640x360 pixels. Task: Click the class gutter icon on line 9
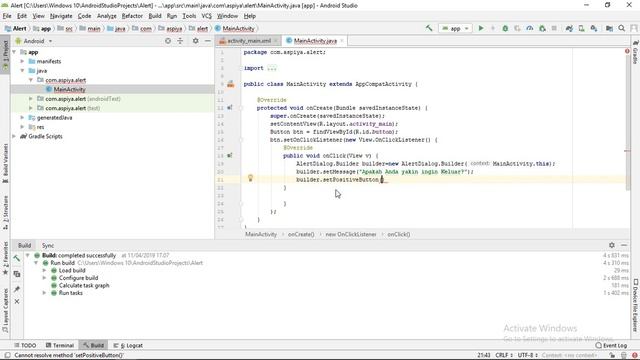231,84
